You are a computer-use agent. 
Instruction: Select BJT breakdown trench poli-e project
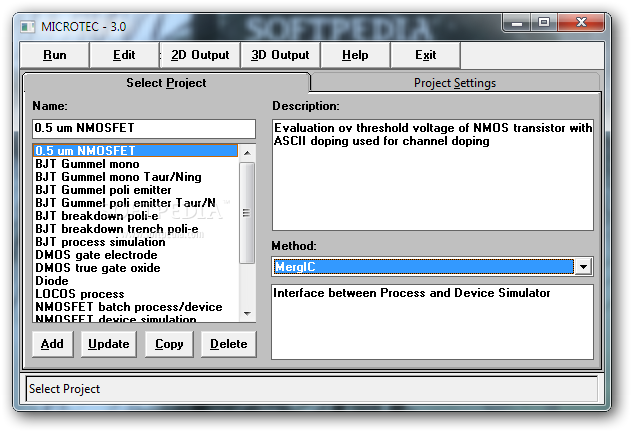click(136, 229)
